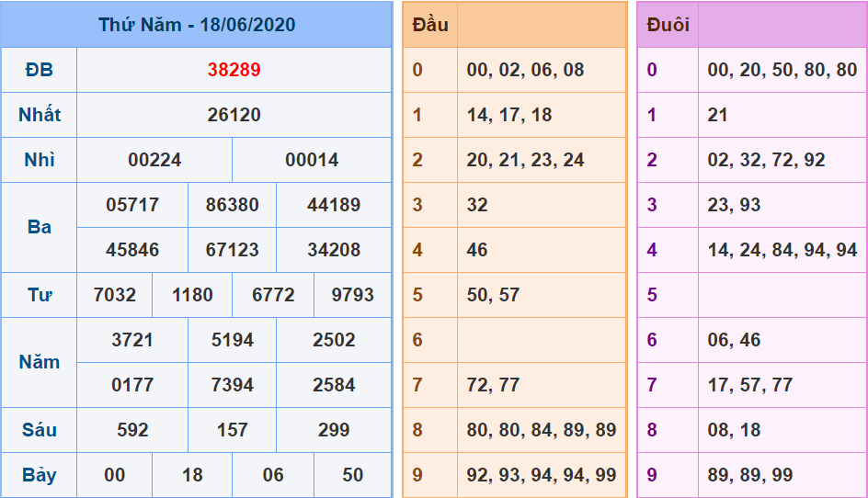
Task: Click the date header Thứ Năm - 18/06/2020
Action: pyautogui.click(x=197, y=25)
